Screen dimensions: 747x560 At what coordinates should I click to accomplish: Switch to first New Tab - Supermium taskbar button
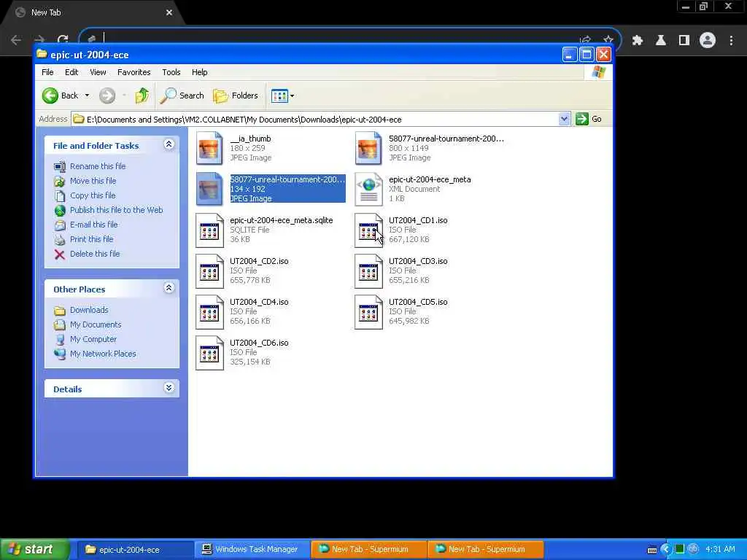tap(369, 550)
